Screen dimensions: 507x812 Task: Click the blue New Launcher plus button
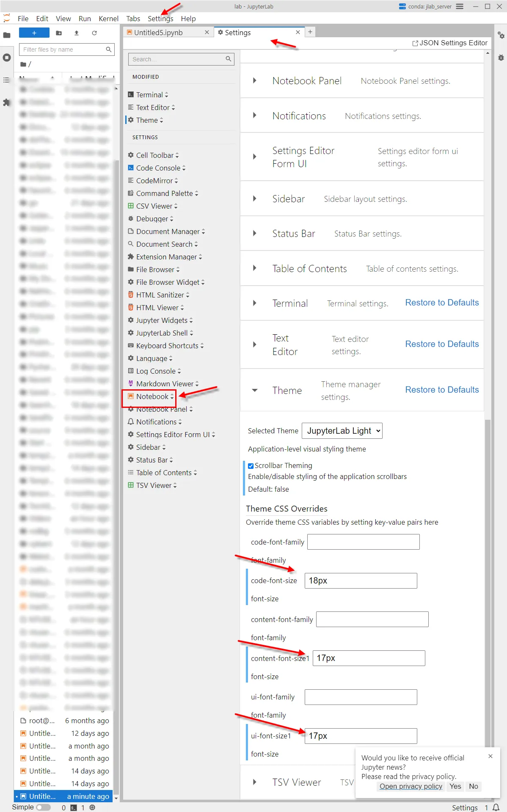(x=34, y=33)
